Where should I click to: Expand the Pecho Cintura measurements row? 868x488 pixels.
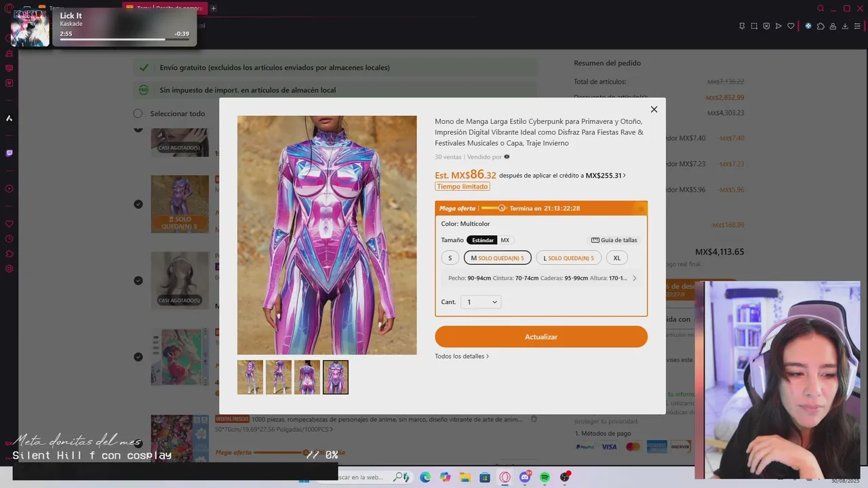coord(541,278)
